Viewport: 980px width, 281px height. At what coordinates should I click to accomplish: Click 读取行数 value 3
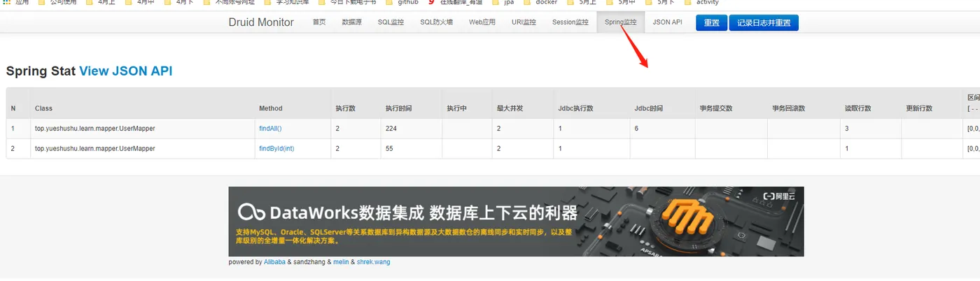click(x=847, y=129)
